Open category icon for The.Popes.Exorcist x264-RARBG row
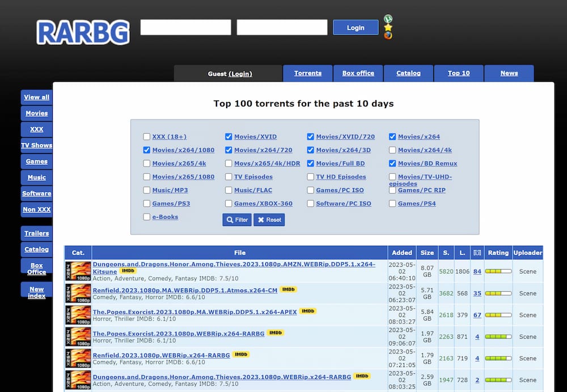The height and width of the screenshot is (392, 567). pos(78,336)
